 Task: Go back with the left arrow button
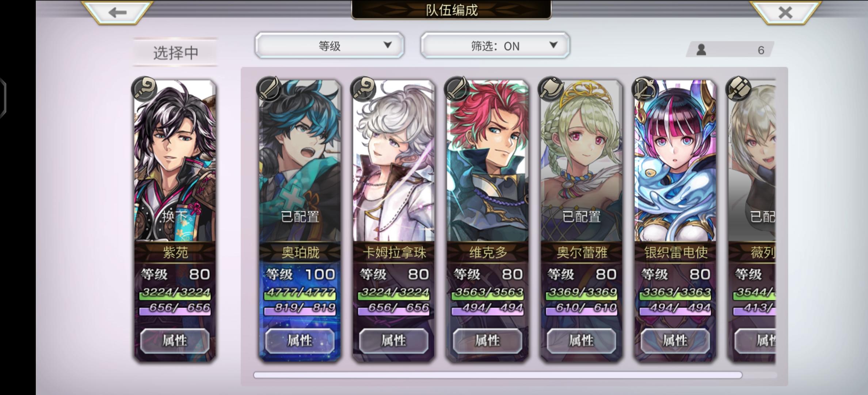pos(117,12)
